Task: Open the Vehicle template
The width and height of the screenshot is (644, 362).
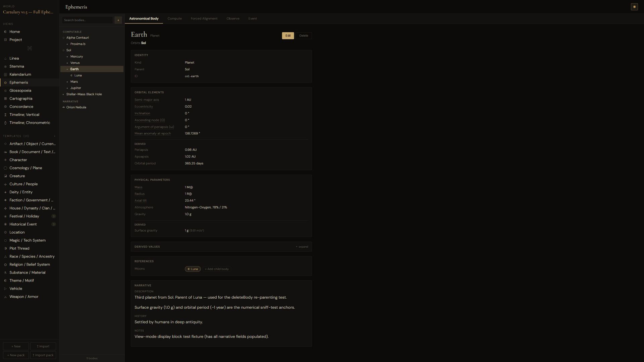Action: click(x=30, y=289)
